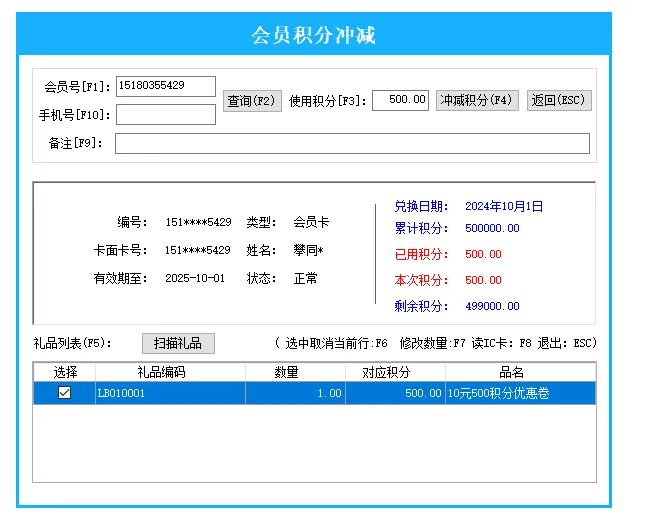Click the 扫描礼品 button
This screenshot has height=529, width=659.
(x=178, y=343)
